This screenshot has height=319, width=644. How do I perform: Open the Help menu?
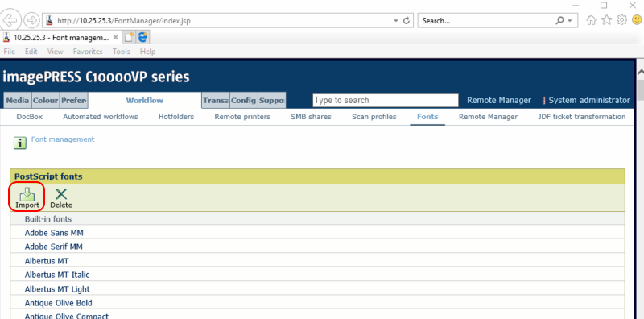point(148,52)
